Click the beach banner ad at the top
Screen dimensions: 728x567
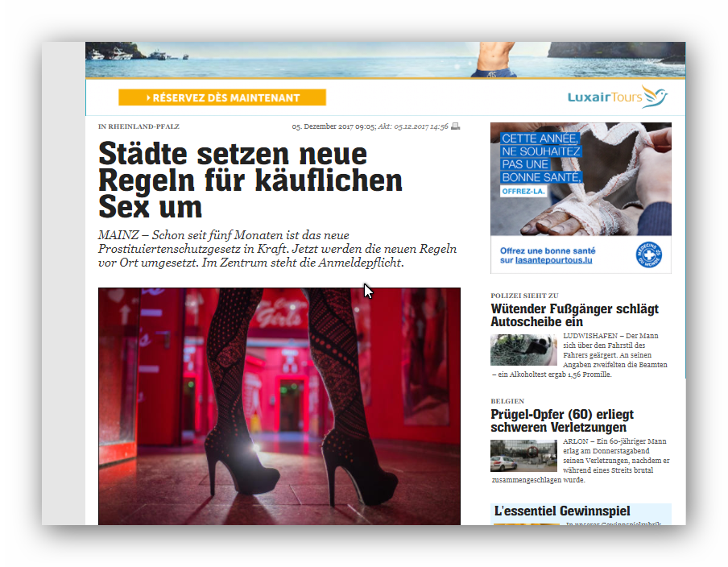(385, 60)
